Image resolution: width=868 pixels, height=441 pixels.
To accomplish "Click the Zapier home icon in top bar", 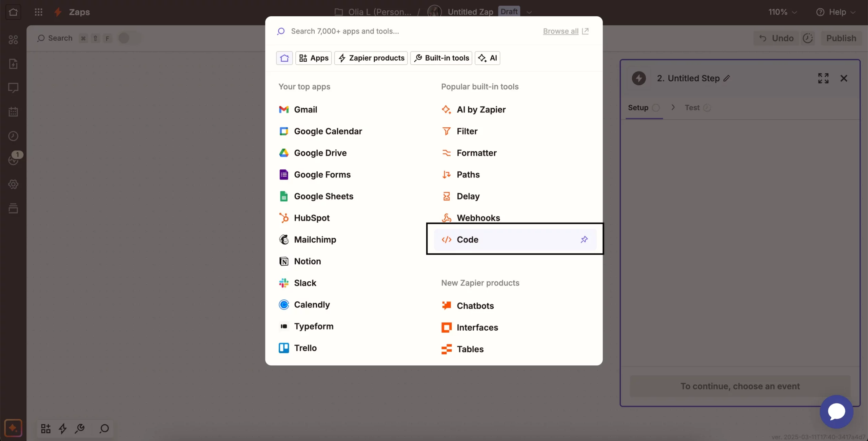I will pos(13,12).
